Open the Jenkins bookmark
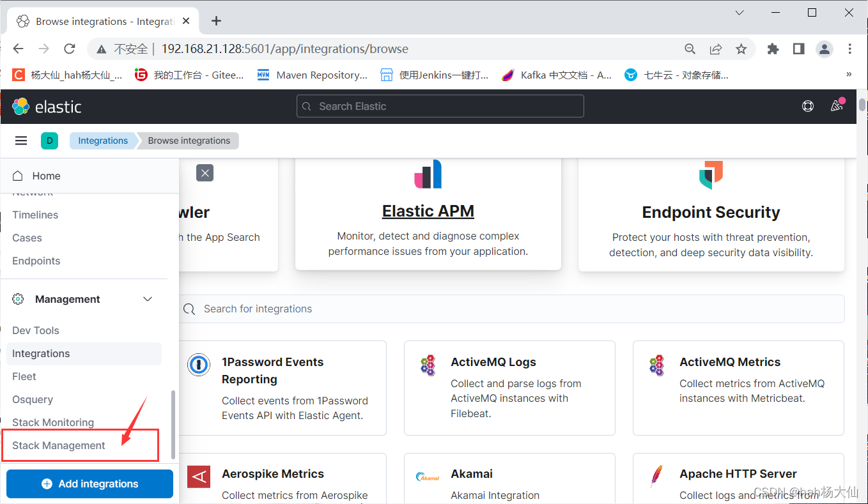This screenshot has height=504, width=868. click(435, 75)
